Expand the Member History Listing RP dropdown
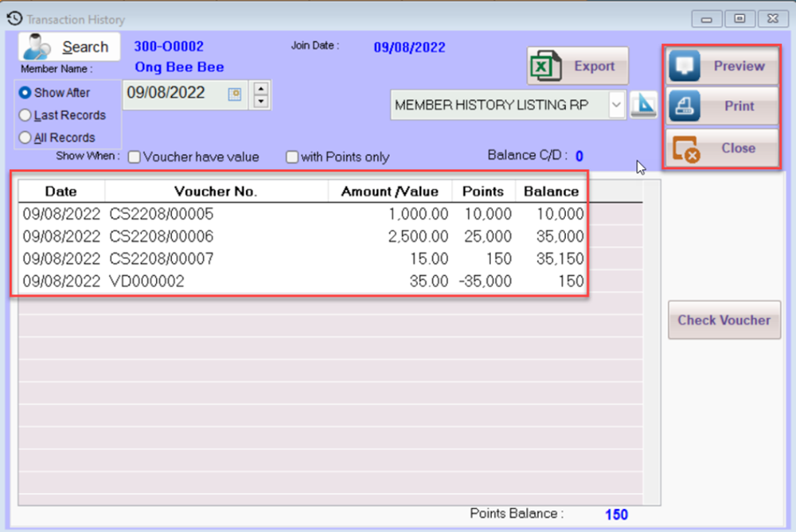 616,105
